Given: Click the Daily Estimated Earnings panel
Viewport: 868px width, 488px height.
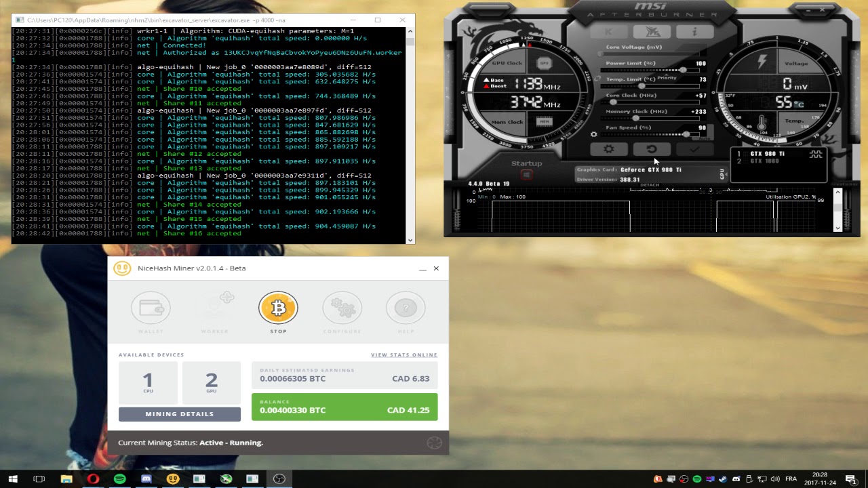Looking at the screenshot, I should [344, 375].
